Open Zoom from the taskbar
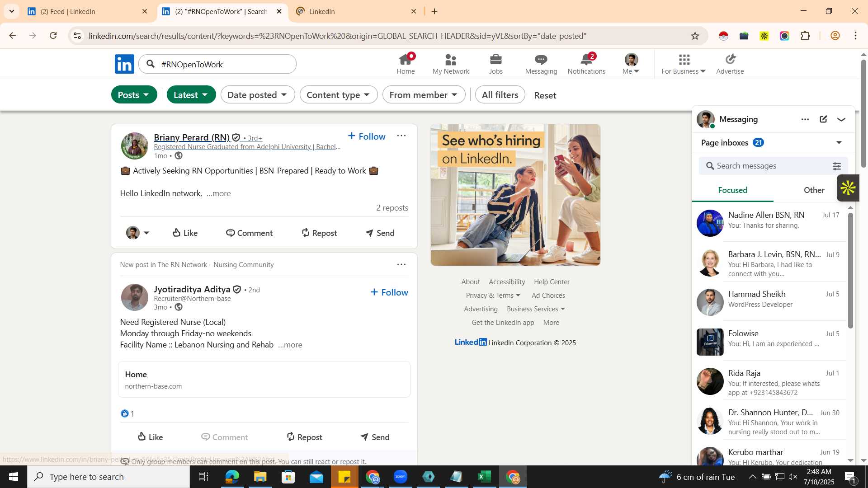Viewport: 868px width, 488px height. [x=401, y=477]
